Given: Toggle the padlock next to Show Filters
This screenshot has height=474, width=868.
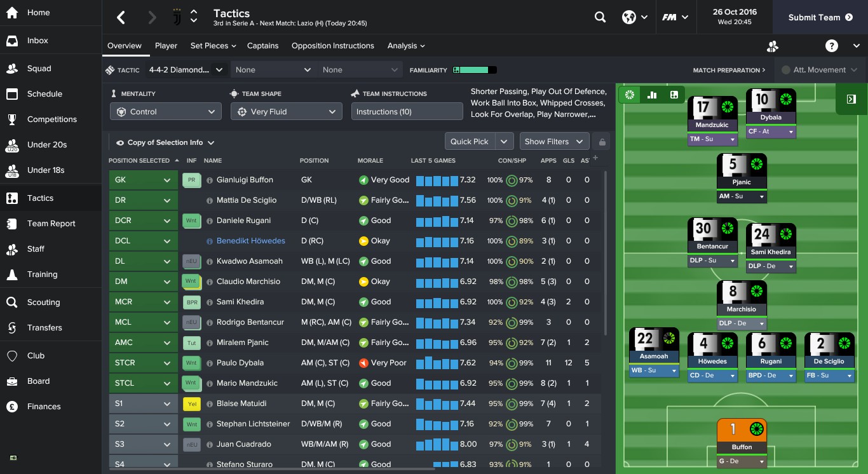Looking at the screenshot, I should pyautogui.click(x=602, y=141).
